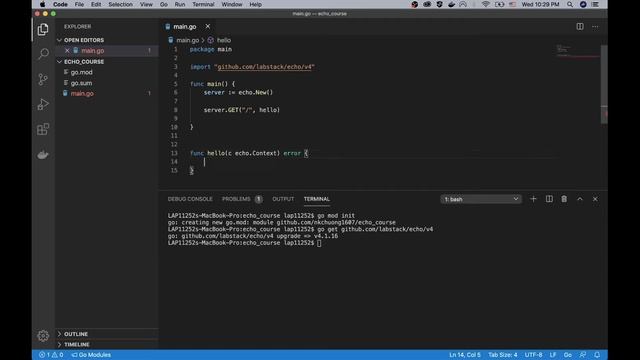
Task: Close main.go in Open Editors list
Action: pyautogui.click(x=67, y=51)
